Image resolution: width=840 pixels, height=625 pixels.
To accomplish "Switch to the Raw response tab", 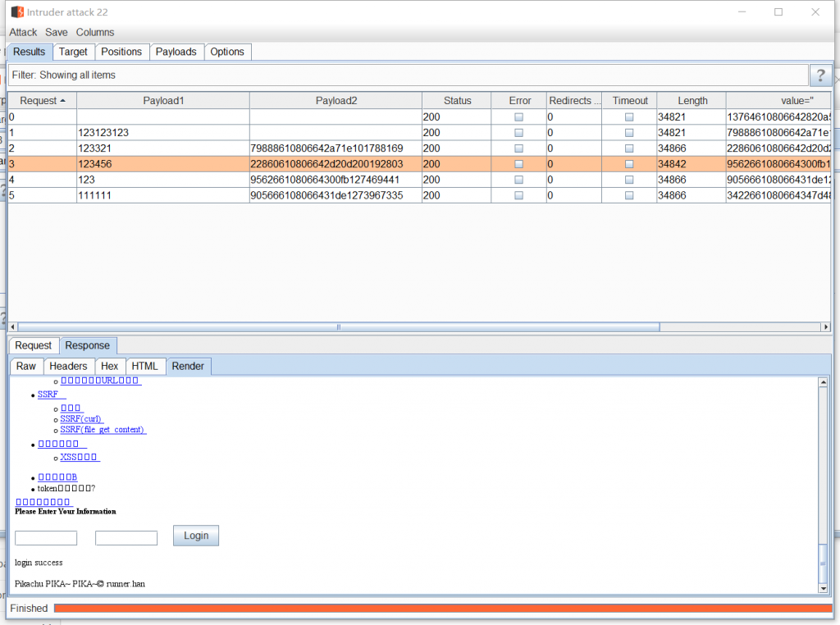I will 26,366.
